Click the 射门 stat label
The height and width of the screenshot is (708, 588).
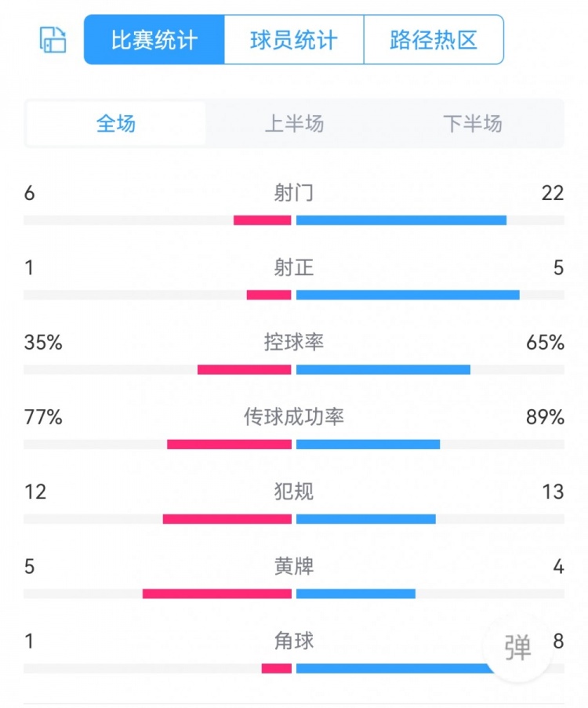pos(294,193)
